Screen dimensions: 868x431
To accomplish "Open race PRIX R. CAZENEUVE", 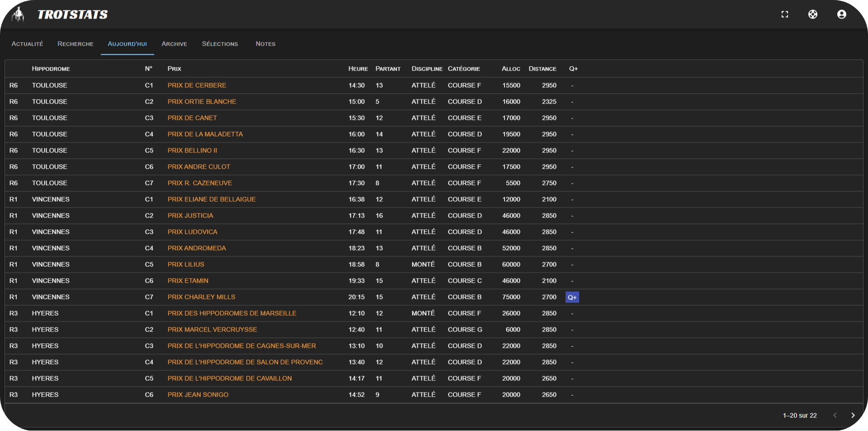I will [200, 183].
